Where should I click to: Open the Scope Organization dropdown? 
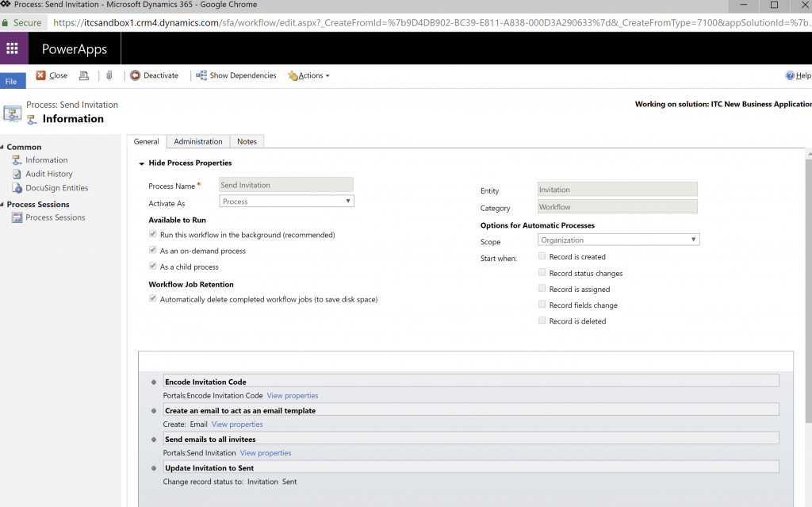click(x=619, y=240)
